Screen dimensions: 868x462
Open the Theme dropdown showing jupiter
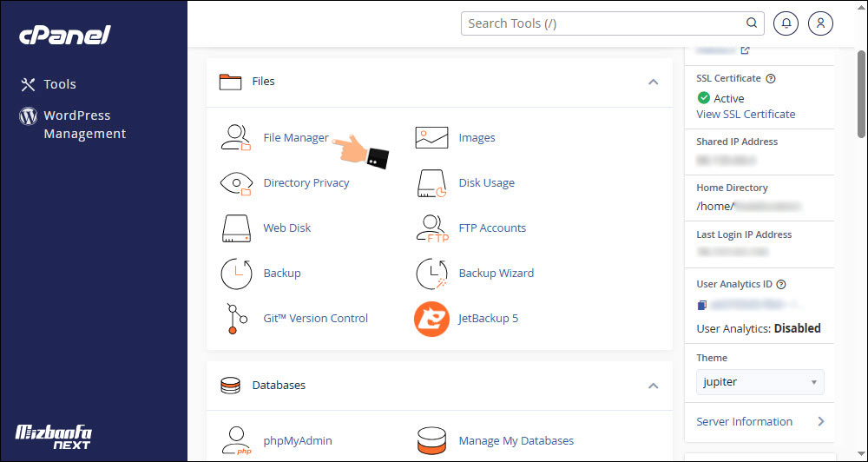pos(760,382)
